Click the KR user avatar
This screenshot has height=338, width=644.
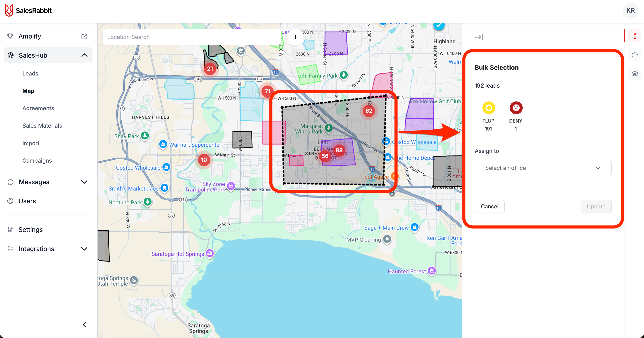630,11
